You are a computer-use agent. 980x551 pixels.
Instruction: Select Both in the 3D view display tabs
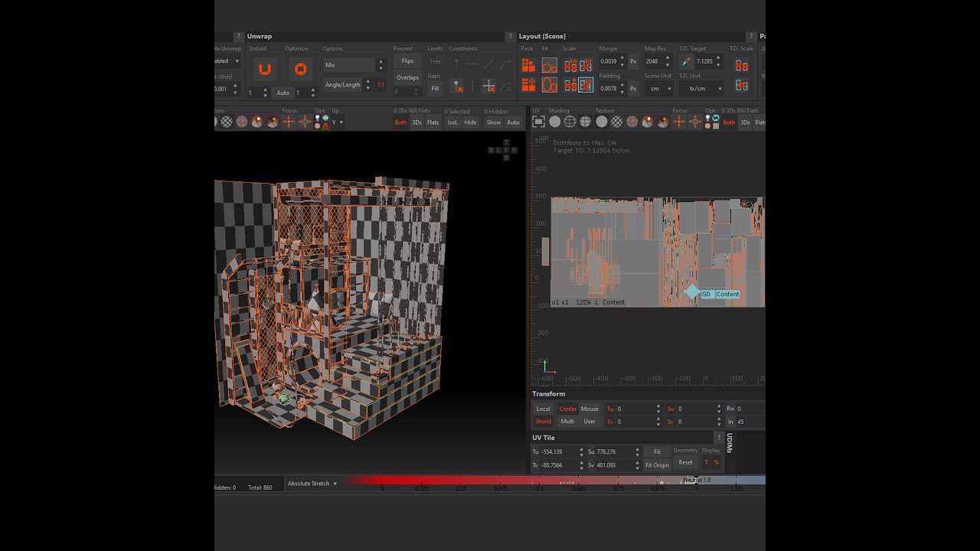point(400,122)
